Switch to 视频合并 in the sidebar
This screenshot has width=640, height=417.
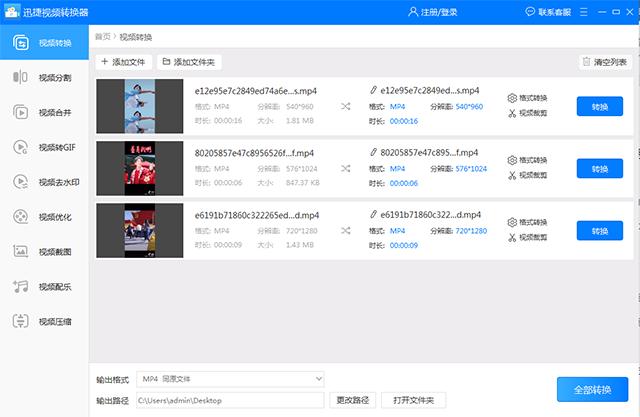click(x=44, y=112)
